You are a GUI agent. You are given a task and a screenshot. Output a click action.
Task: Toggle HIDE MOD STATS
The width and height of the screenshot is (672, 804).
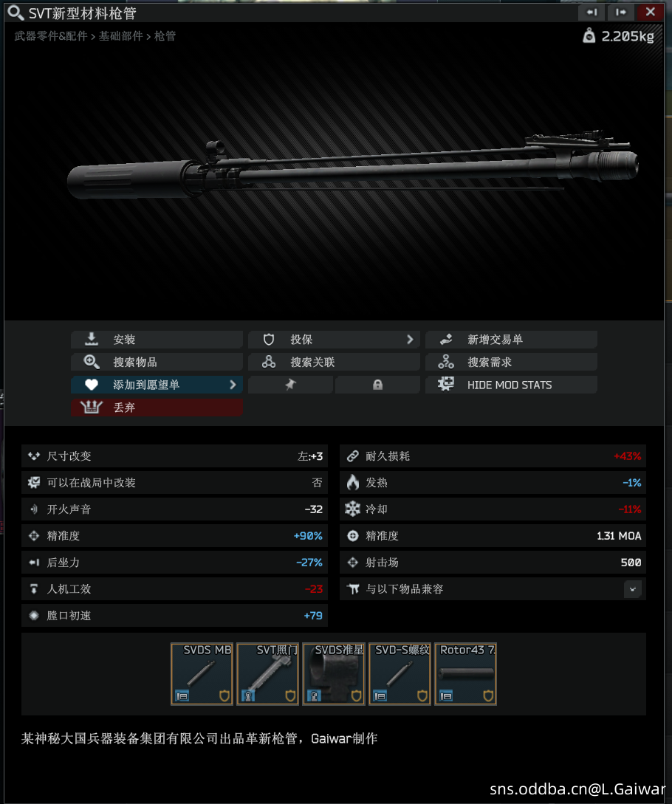click(x=511, y=385)
